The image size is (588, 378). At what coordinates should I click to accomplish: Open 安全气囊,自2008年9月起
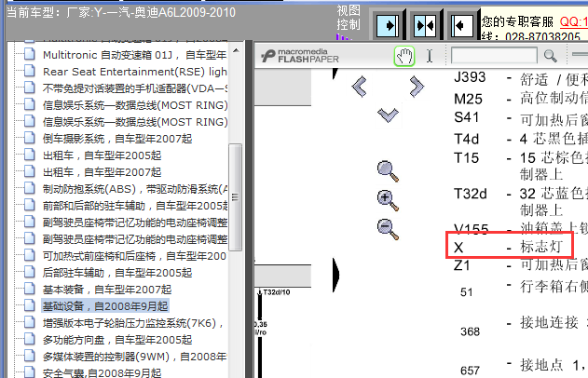click(102, 373)
